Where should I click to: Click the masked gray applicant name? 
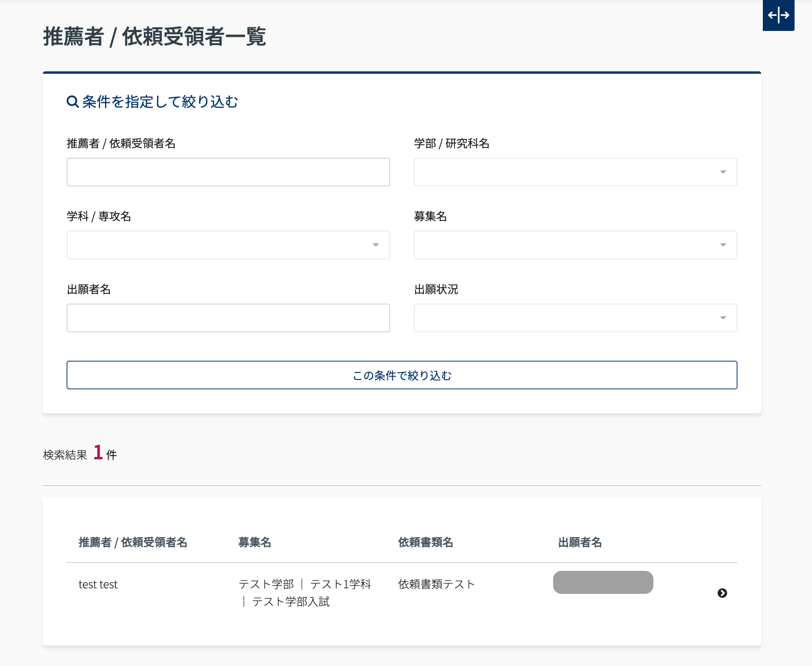(x=603, y=582)
